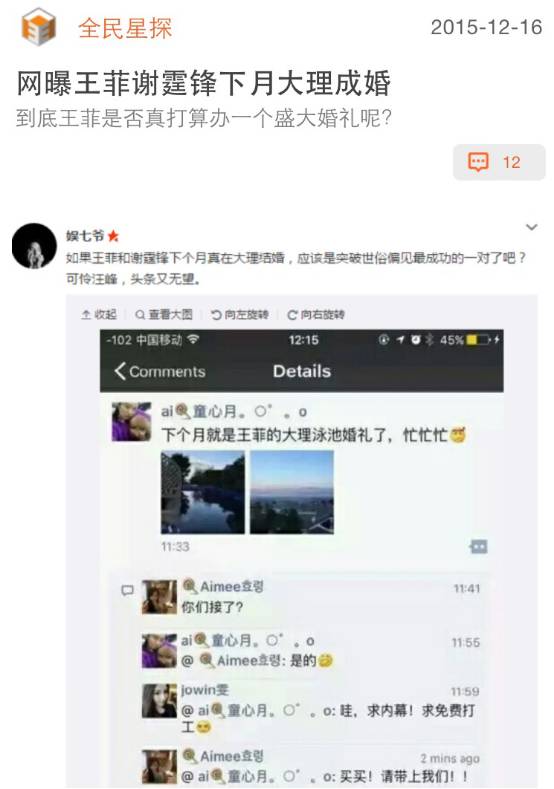Screen dimensions: 554x789
Task: Tap the blue comment action icon
Action: (x=478, y=546)
